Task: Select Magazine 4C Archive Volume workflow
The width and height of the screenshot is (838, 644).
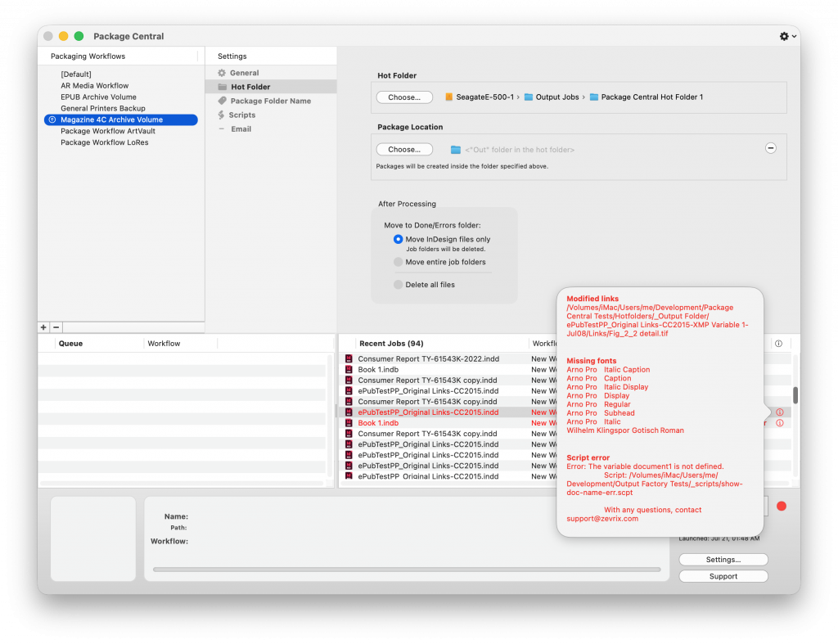Action: pos(121,119)
